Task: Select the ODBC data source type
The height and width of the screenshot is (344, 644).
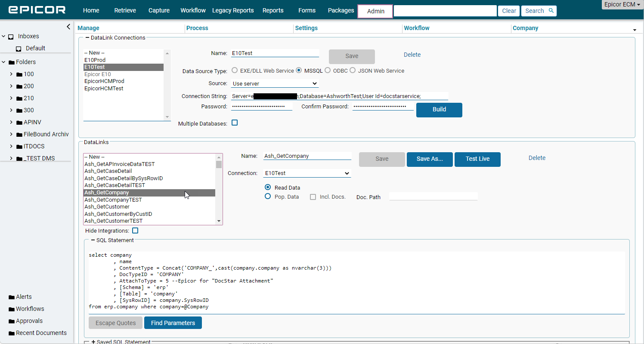Action: [x=327, y=70]
